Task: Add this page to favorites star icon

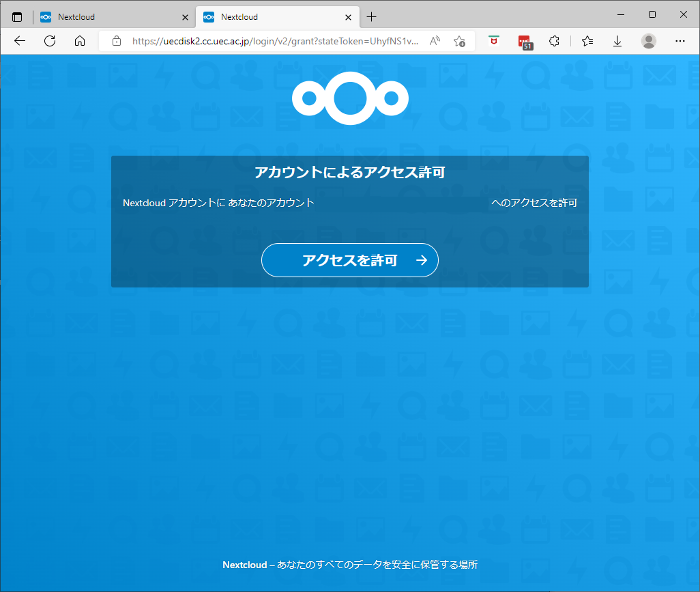Action: point(459,41)
